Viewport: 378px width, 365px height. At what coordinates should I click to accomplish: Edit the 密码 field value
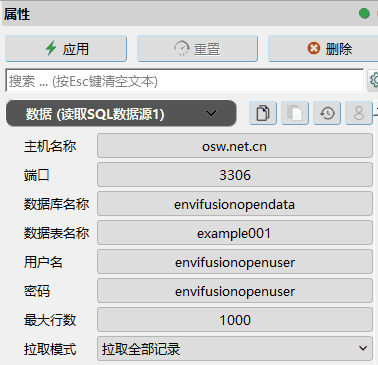pyautogui.click(x=235, y=291)
